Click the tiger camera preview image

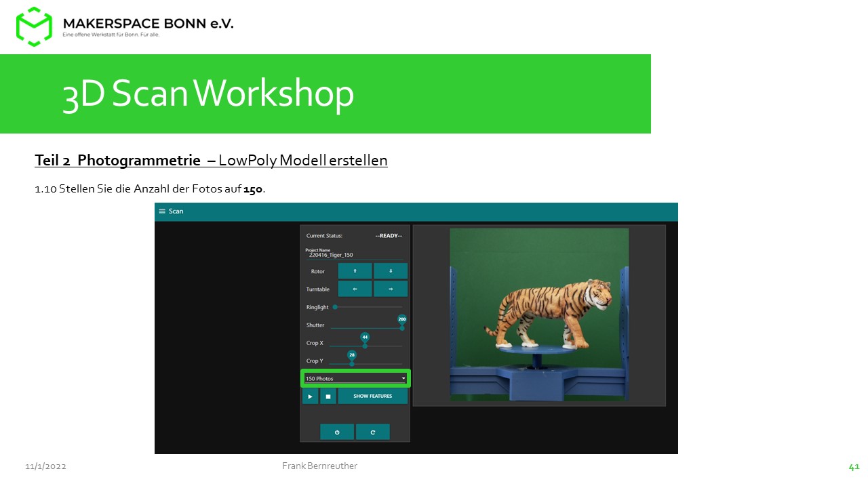click(539, 314)
